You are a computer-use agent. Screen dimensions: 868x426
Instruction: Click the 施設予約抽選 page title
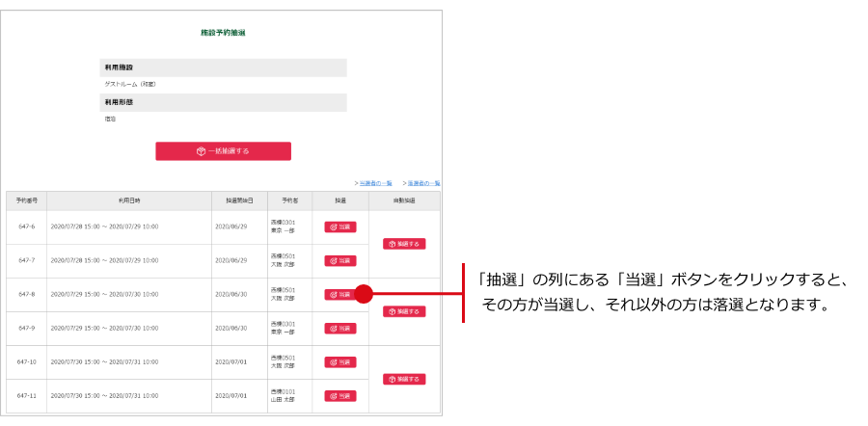(223, 33)
